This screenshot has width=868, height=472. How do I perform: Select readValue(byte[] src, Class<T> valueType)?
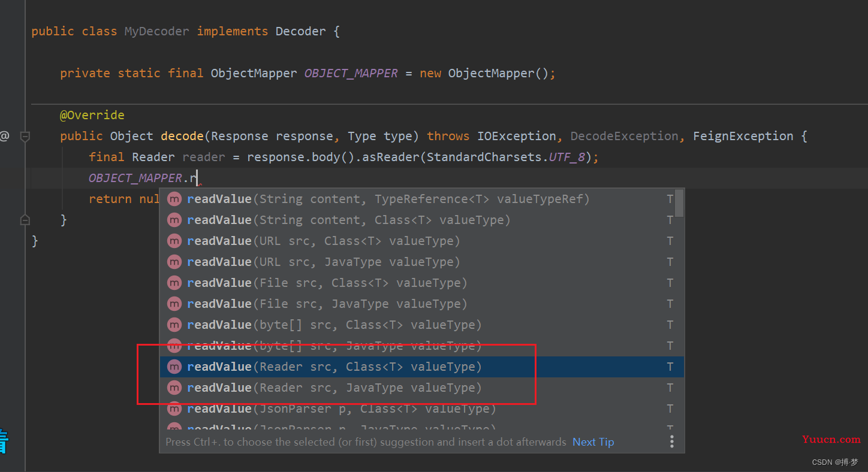coord(421,325)
